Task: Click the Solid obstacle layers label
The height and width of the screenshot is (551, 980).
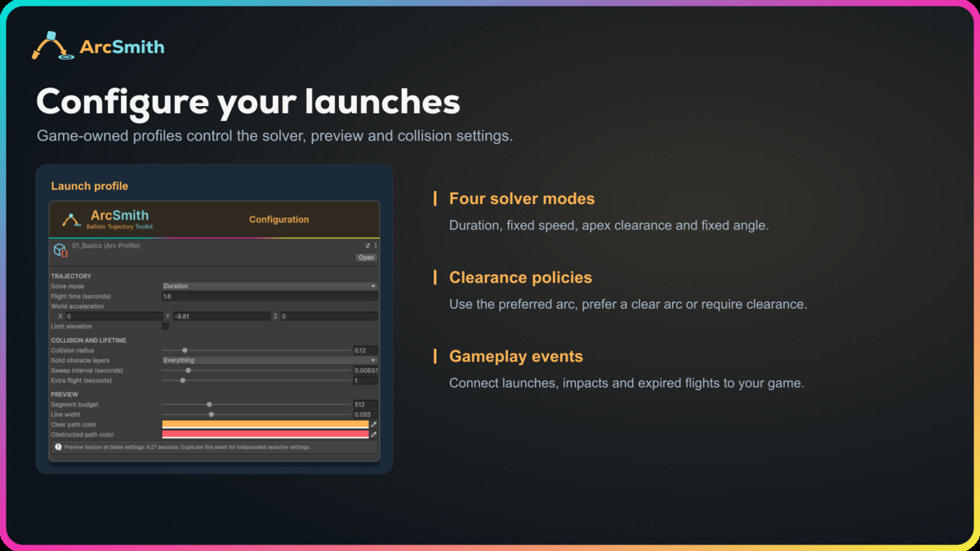Action: [80, 360]
